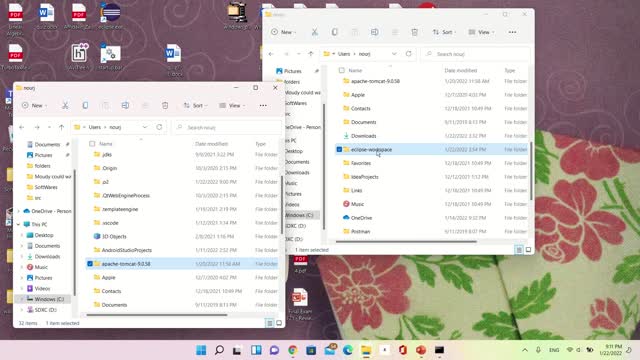Viewport: 640px width, 360px height.
Task: Open View dropdown in front nourj window
Action: pyautogui.click(x=232, y=105)
